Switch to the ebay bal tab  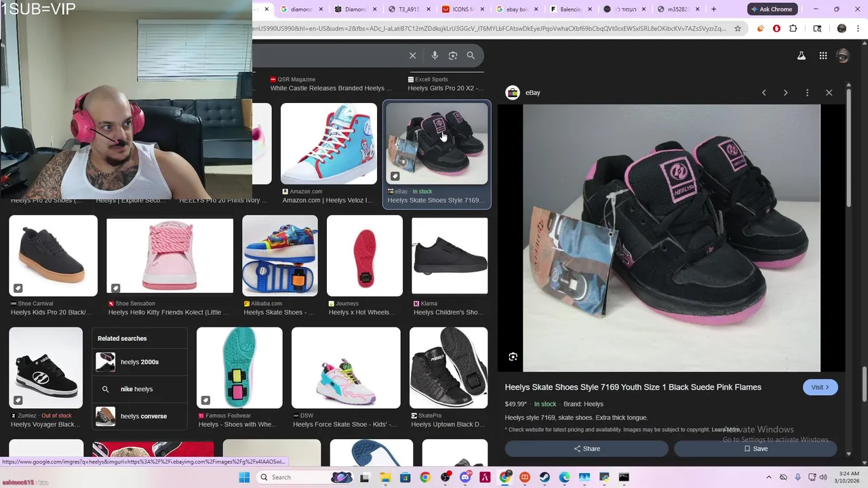tap(516, 9)
